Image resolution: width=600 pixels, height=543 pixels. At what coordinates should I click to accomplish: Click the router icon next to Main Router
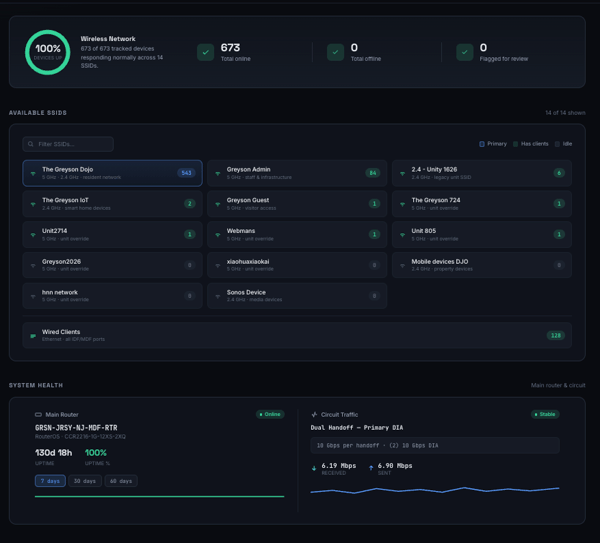point(38,414)
